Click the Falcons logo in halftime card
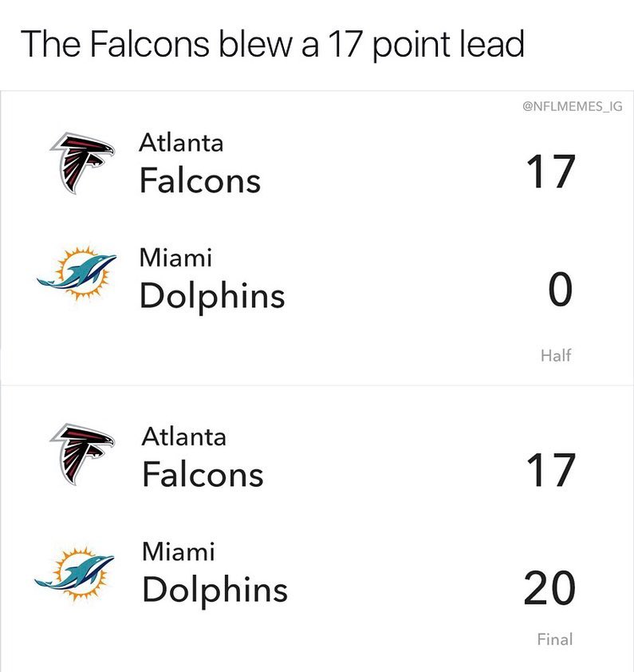 pos(82,163)
